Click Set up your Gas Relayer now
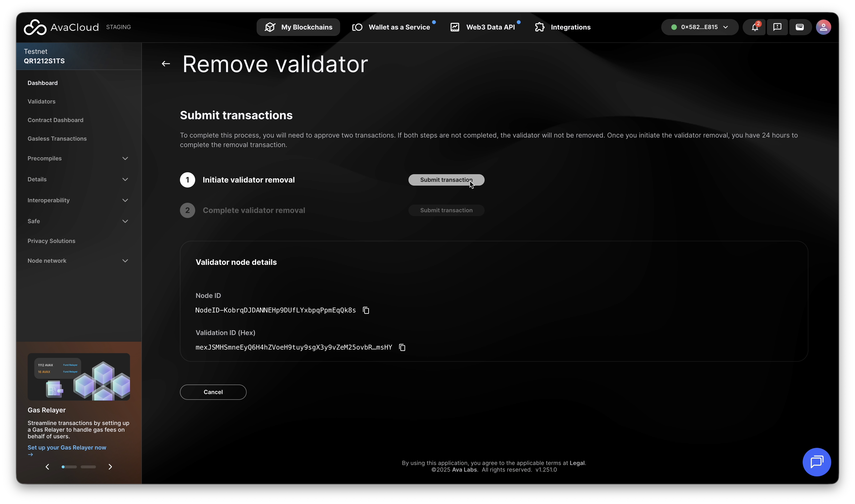This screenshot has height=504, width=855. tap(67, 448)
